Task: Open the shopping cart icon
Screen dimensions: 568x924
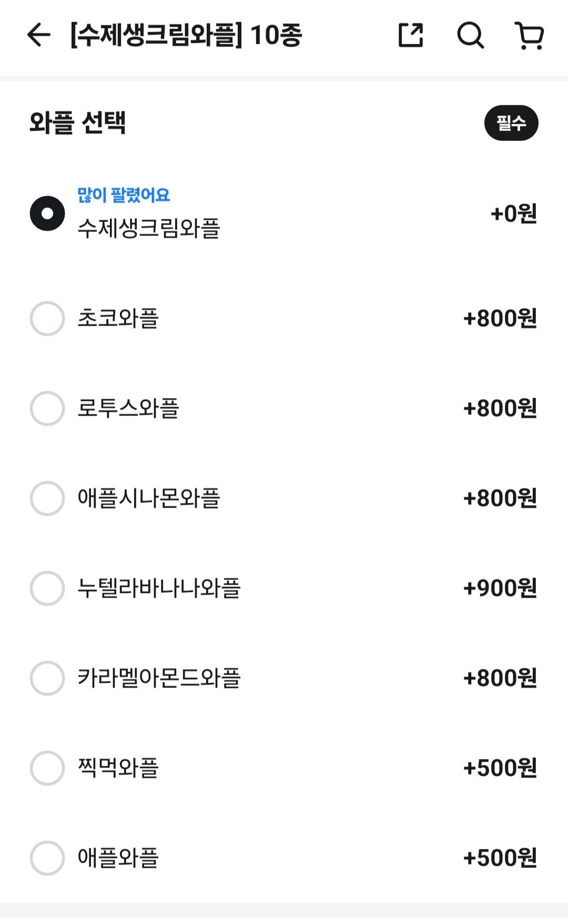Action: 529,35
